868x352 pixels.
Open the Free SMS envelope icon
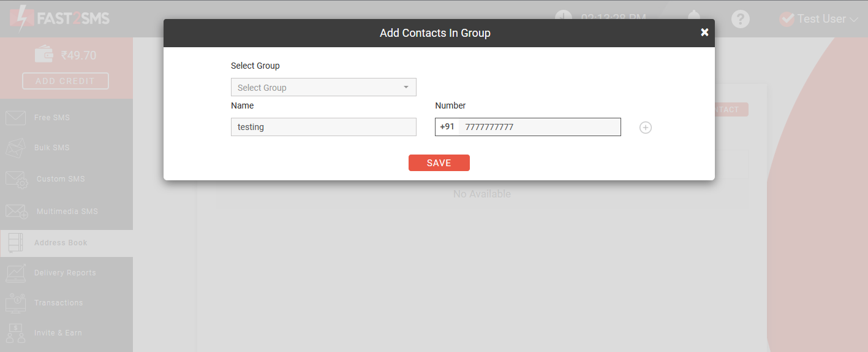(x=15, y=118)
